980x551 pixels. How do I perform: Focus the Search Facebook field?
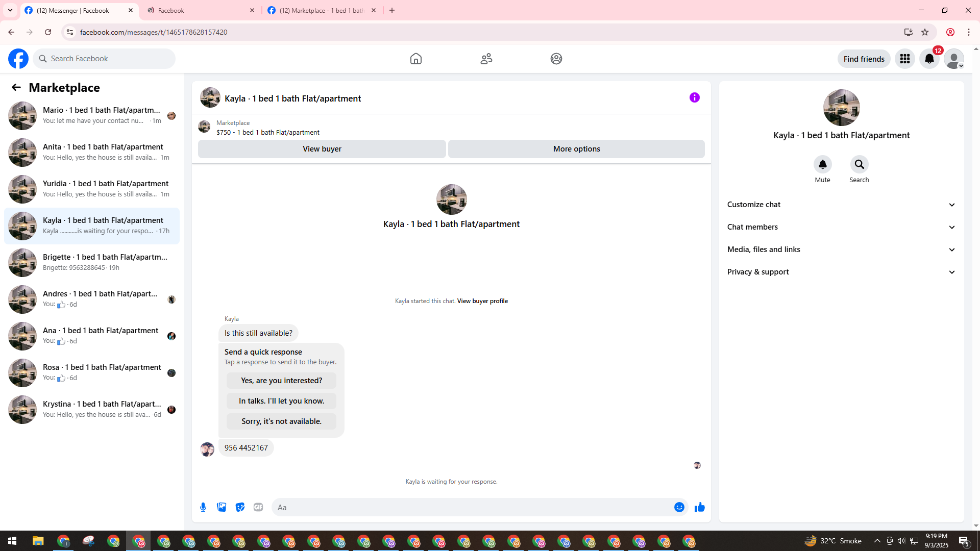tap(104, 59)
